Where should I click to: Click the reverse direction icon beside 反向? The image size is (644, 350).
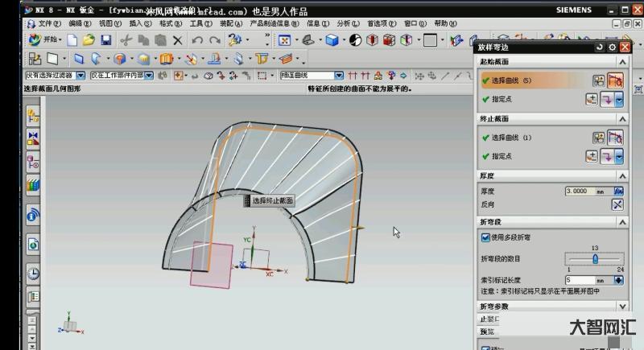(618, 204)
